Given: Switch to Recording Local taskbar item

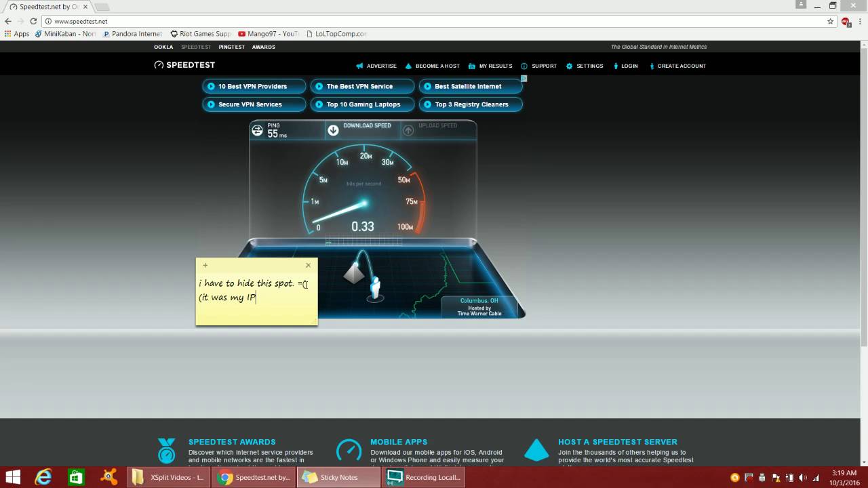Looking at the screenshot, I should tap(424, 477).
